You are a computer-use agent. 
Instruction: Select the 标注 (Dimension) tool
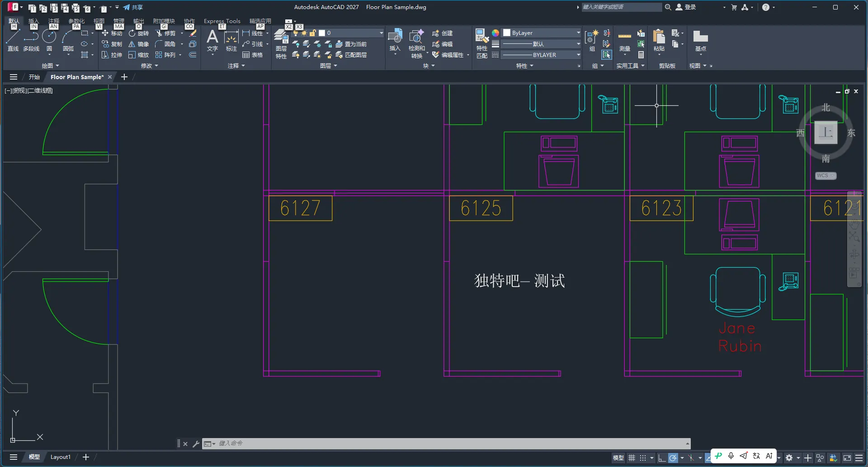[x=231, y=40]
